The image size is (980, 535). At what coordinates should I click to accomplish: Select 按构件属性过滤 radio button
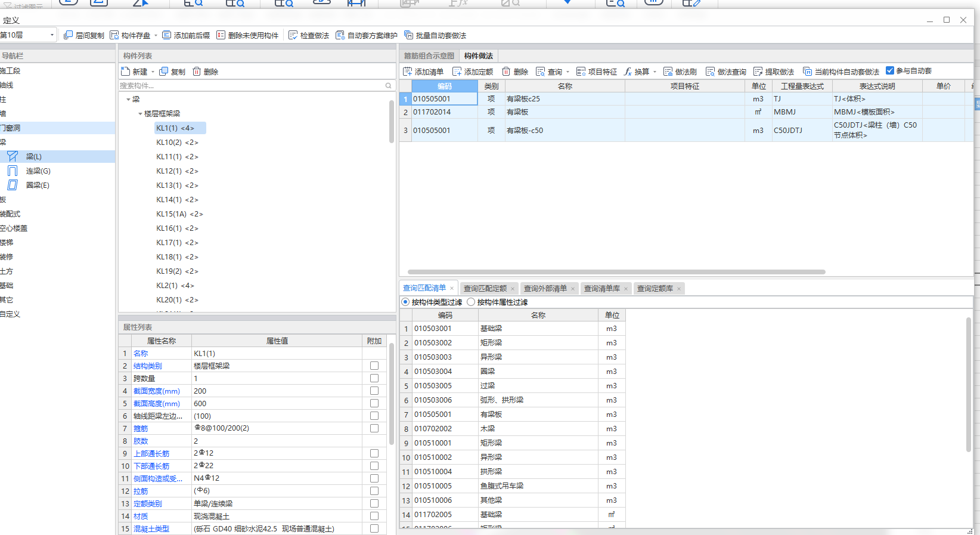[x=471, y=302]
